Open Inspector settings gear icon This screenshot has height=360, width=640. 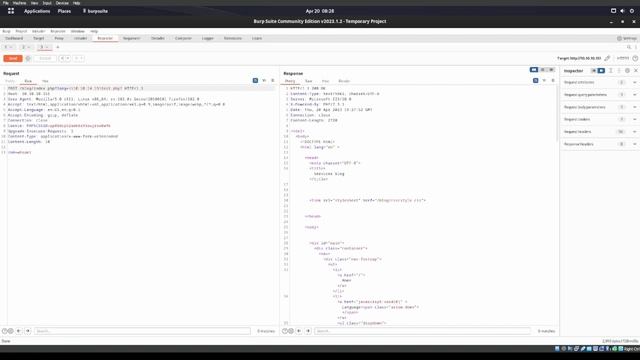[x=627, y=71]
